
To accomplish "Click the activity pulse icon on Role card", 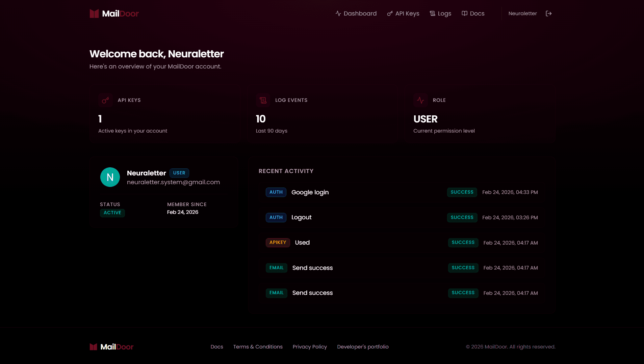I will [x=420, y=100].
